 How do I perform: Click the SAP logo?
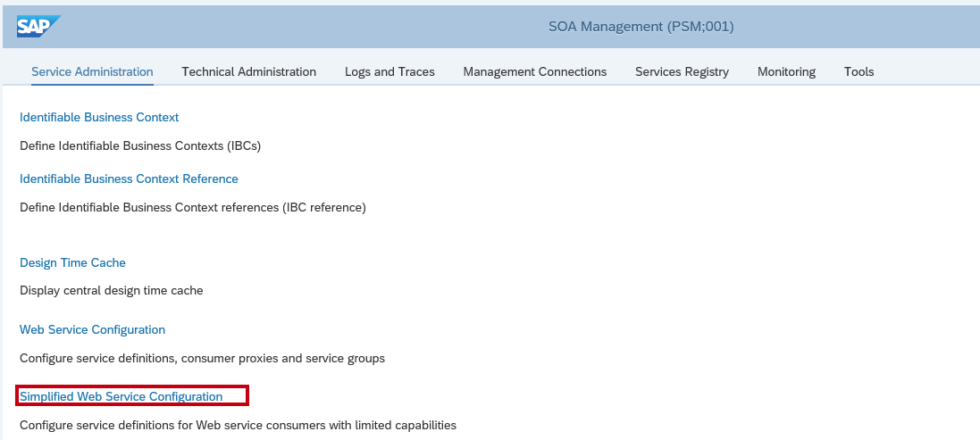[x=38, y=27]
